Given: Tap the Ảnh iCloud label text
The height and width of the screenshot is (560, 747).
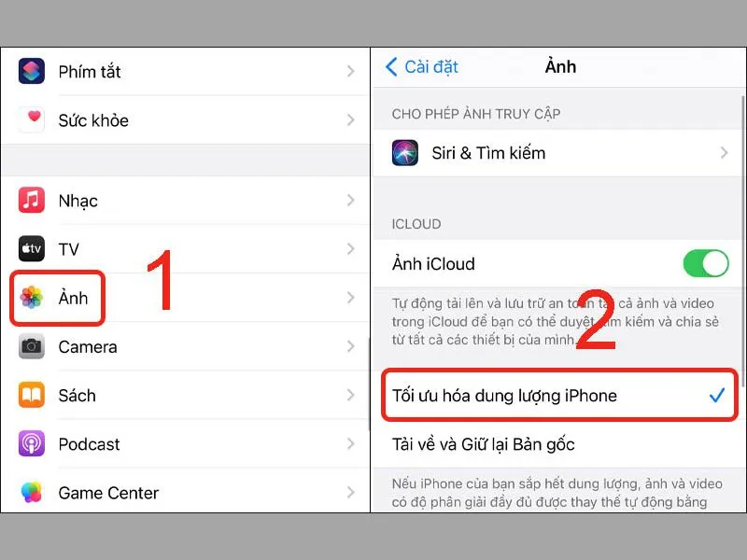Looking at the screenshot, I should (x=433, y=263).
